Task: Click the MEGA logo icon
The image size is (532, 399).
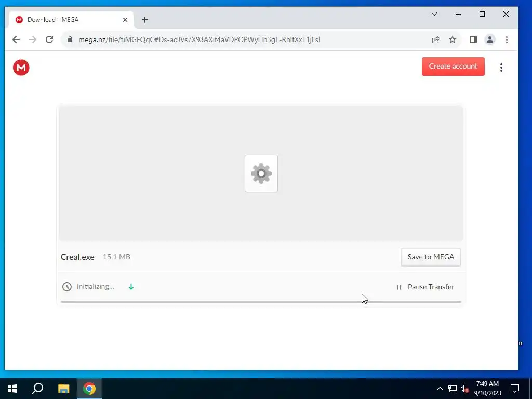Action: (x=21, y=67)
